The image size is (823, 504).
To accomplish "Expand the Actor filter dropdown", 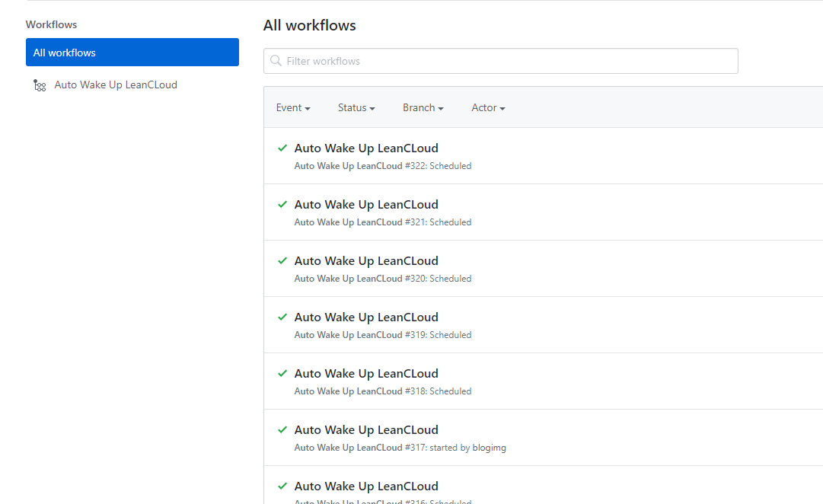I will pyautogui.click(x=488, y=107).
